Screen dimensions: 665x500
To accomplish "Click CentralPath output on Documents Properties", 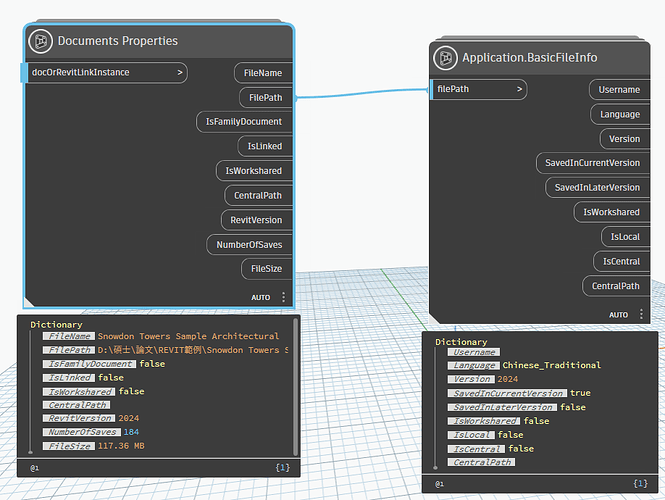I will click(x=258, y=196).
